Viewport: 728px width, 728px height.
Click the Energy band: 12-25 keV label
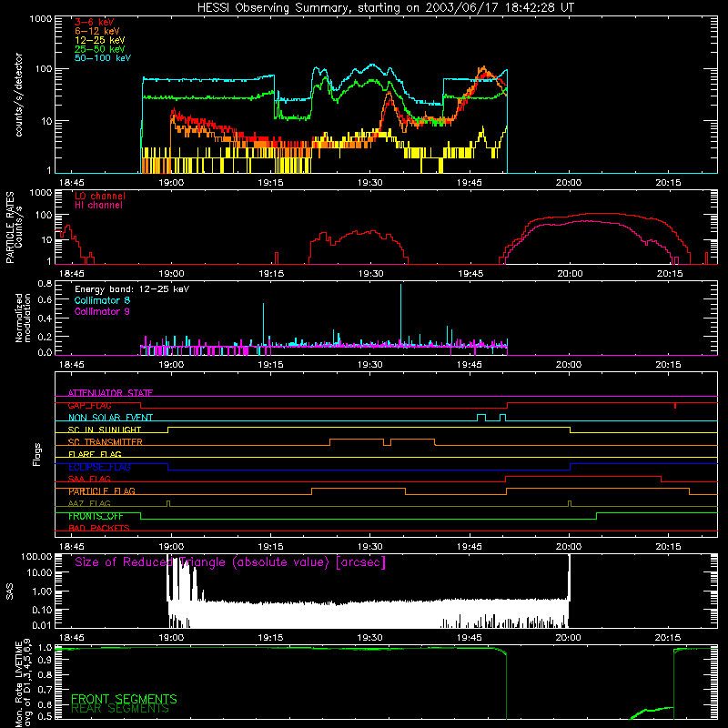(132, 289)
